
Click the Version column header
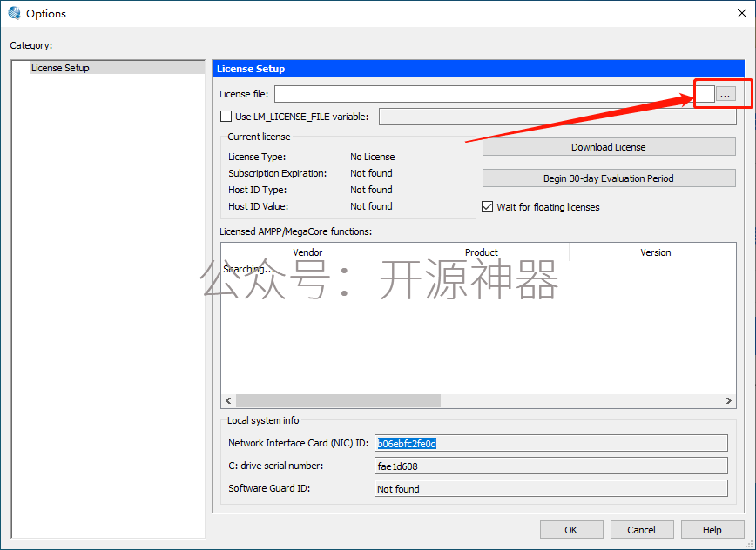click(x=655, y=252)
